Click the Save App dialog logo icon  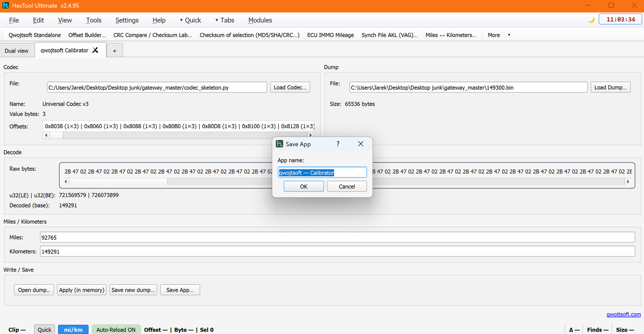click(279, 144)
